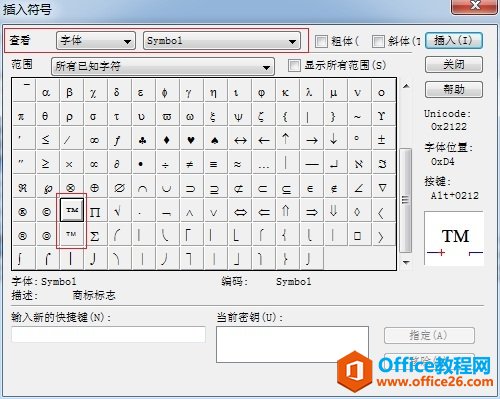Click the 输入新的快捷键 input field

pos(108,335)
